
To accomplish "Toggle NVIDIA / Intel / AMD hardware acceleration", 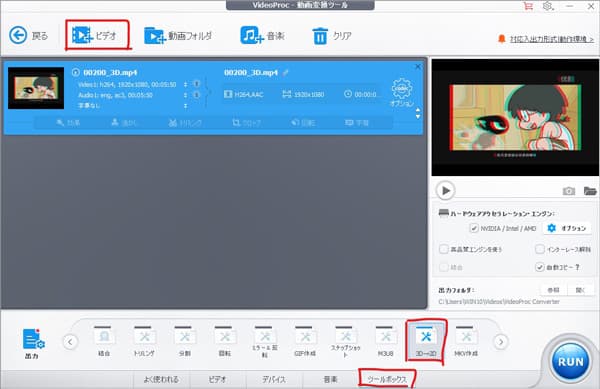I will (x=474, y=228).
